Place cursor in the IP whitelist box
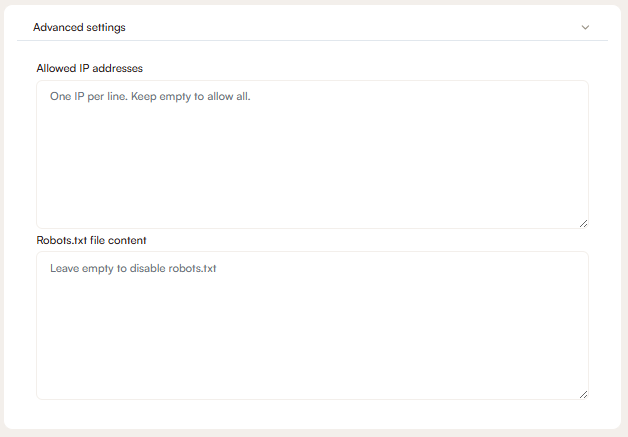Viewport: 628px width, 437px height. click(312, 154)
